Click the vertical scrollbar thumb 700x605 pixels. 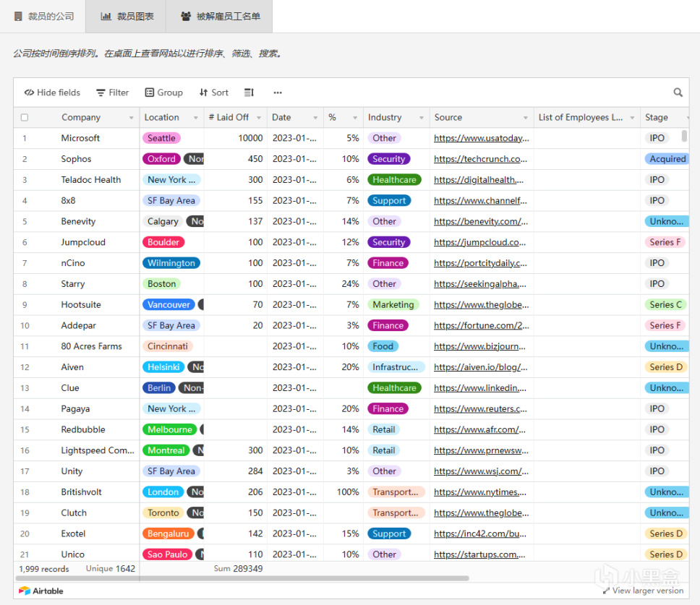(x=684, y=136)
